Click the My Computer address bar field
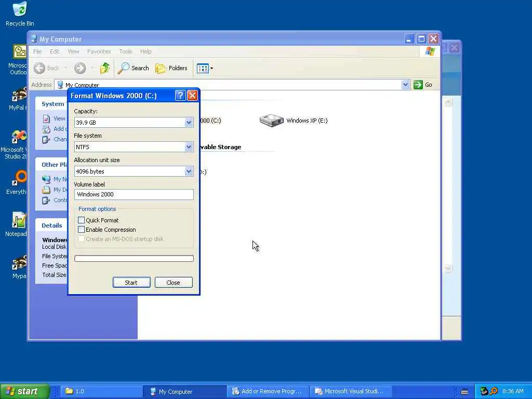Image resolution: width=532 pixels, height=399 pixels. [232, 85]
